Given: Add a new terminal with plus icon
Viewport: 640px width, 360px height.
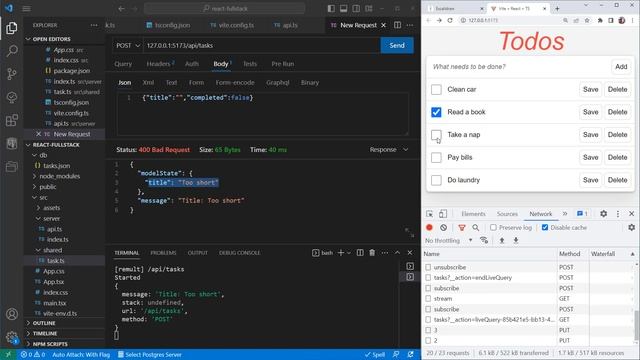Looking at the screenshot, I should pyautogui.click(x=340, y=253).
